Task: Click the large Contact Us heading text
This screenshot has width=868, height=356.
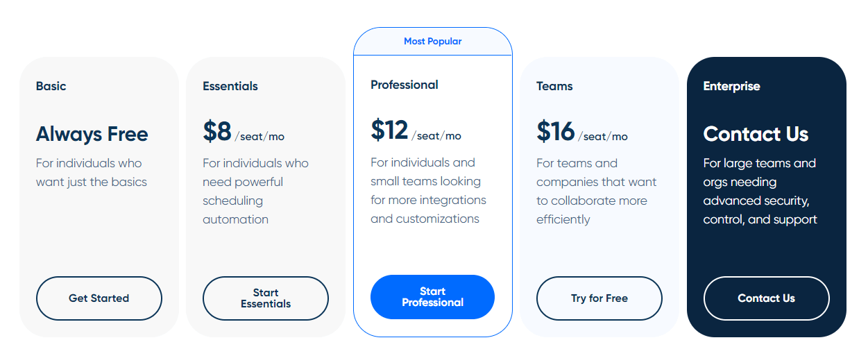Action: 756,134
